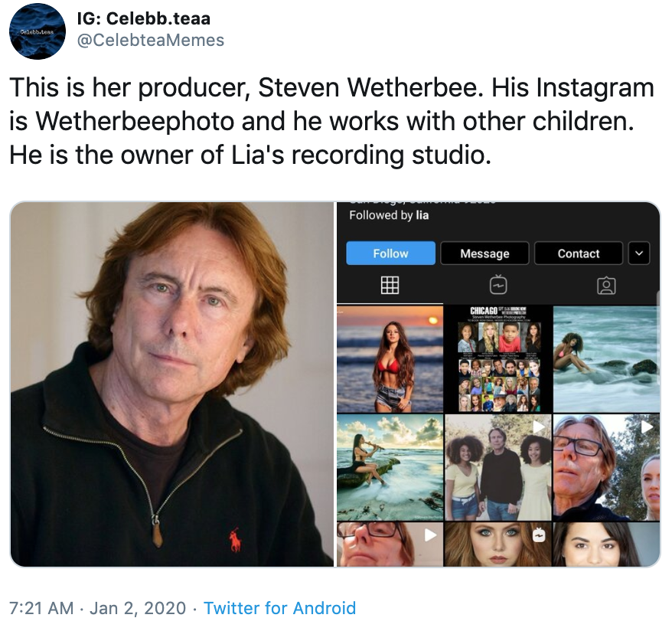
Task: Open the "Twitter for Android" source link
Action: [x=279, y=608]
